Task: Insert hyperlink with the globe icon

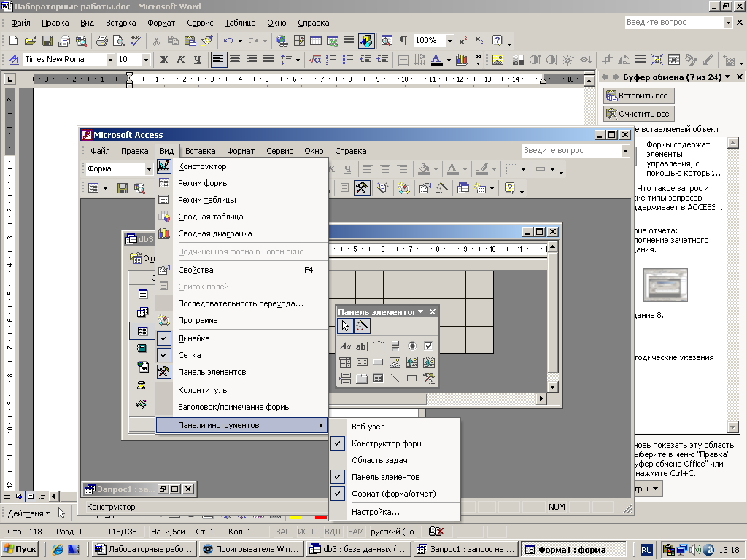Action: pos(282,41)
